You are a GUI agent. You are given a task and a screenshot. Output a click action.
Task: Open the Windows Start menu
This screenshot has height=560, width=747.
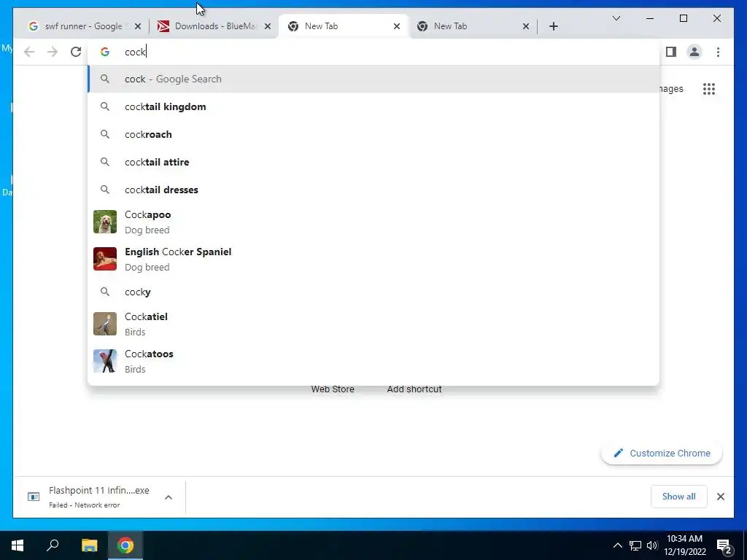(x=18, y=545)
